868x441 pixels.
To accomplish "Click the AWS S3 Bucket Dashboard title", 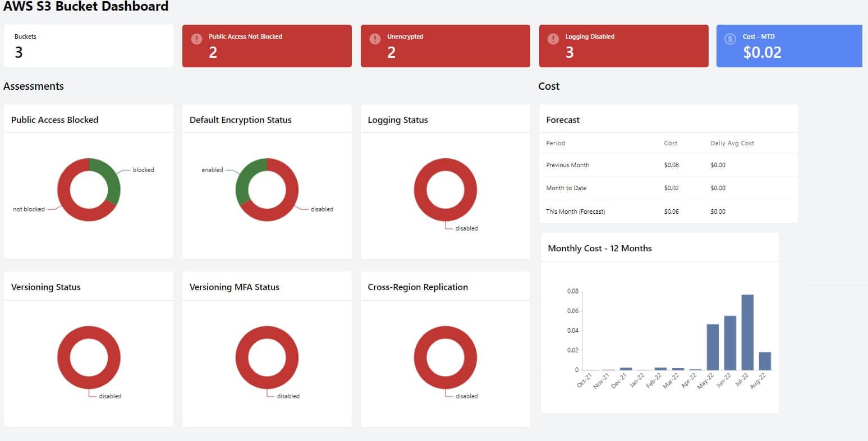I will [86, 7].
